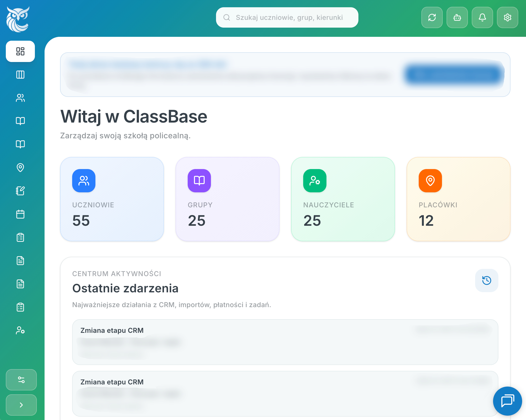Click the green Nauczyciele icon

(x=315, y=181)
